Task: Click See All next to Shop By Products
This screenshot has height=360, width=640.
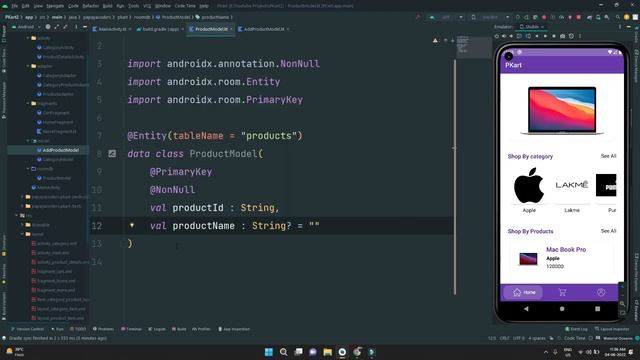Action: pyautogui.click(x=608, y=231)
